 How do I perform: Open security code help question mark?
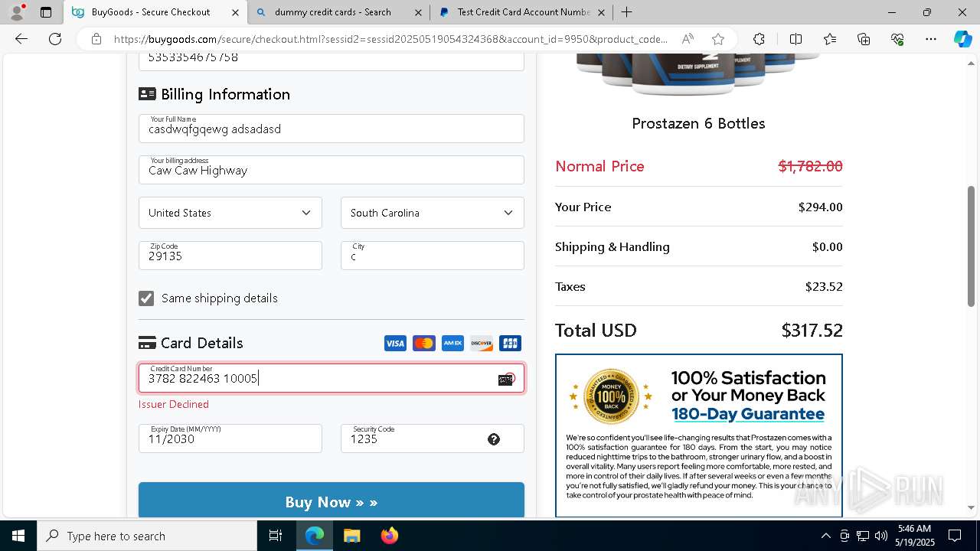pyautogui.click(x=494, y=439)
